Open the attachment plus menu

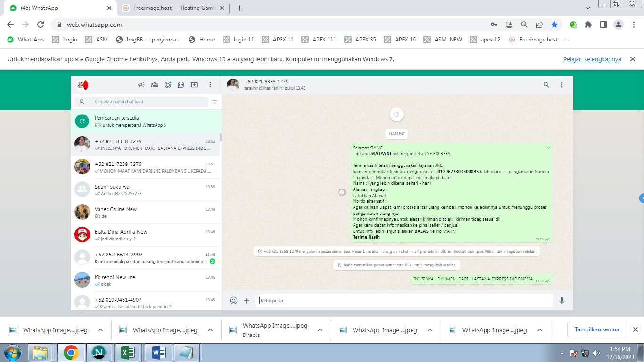(247, 300)
